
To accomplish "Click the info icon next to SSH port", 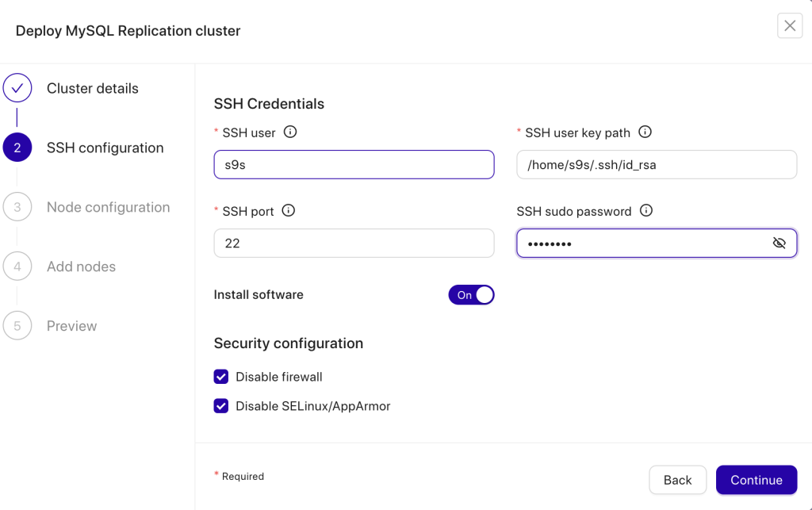I will pyautogui.click(x=288, y=211).
